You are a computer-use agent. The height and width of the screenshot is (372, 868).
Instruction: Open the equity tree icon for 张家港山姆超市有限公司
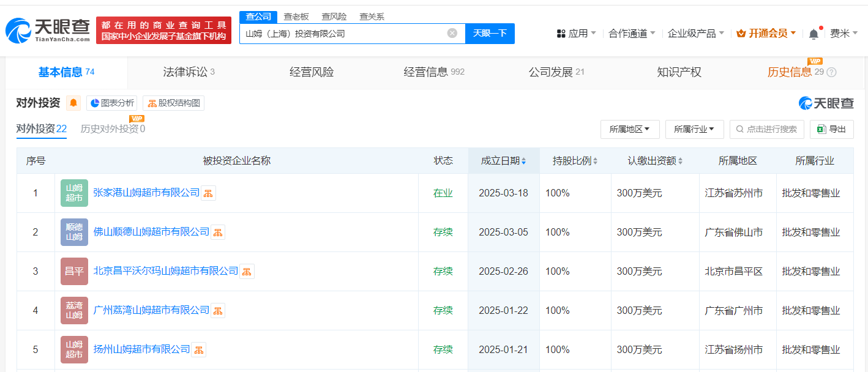(208, 193)
